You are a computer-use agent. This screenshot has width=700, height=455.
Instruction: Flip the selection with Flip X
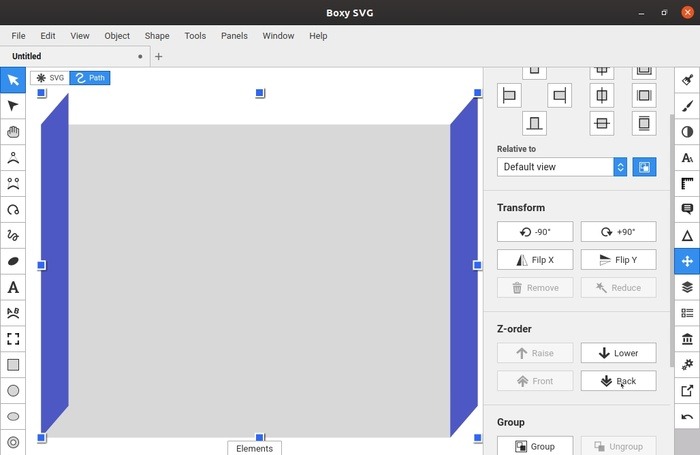[x=535, y=260]
